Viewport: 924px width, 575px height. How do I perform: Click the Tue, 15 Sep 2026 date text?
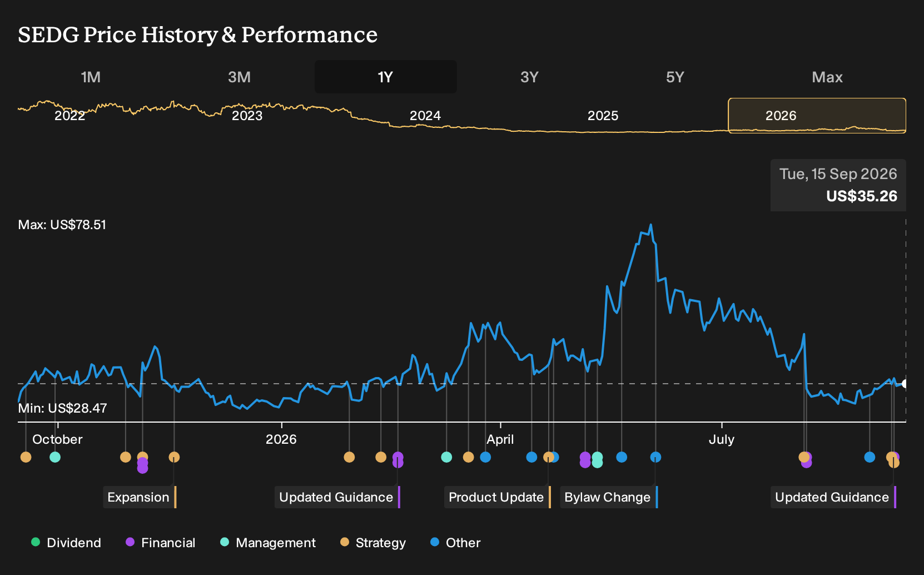coord(838,174)
